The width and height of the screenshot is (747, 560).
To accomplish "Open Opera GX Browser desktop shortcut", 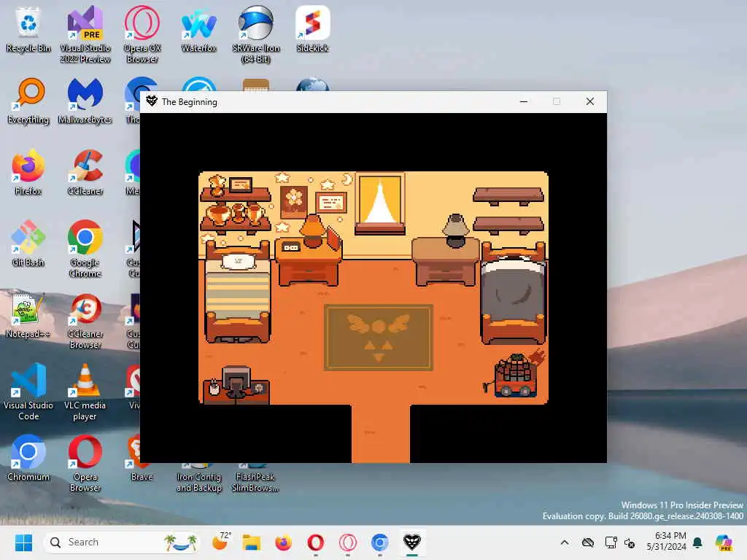I will tap(142, 35).
